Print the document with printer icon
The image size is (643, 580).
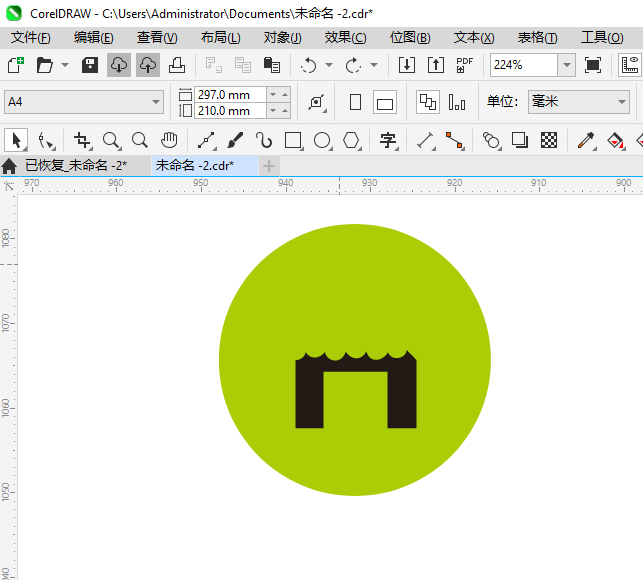click(177, 65)
